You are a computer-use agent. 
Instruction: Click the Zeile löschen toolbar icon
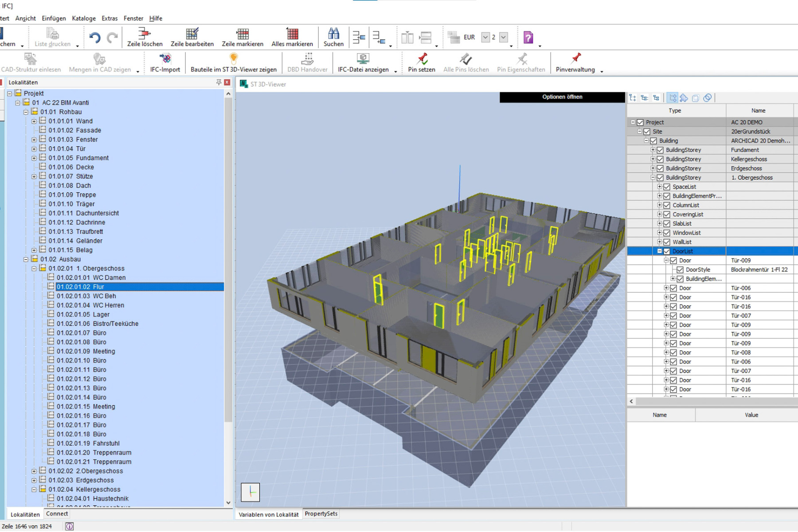pos(145,35)
